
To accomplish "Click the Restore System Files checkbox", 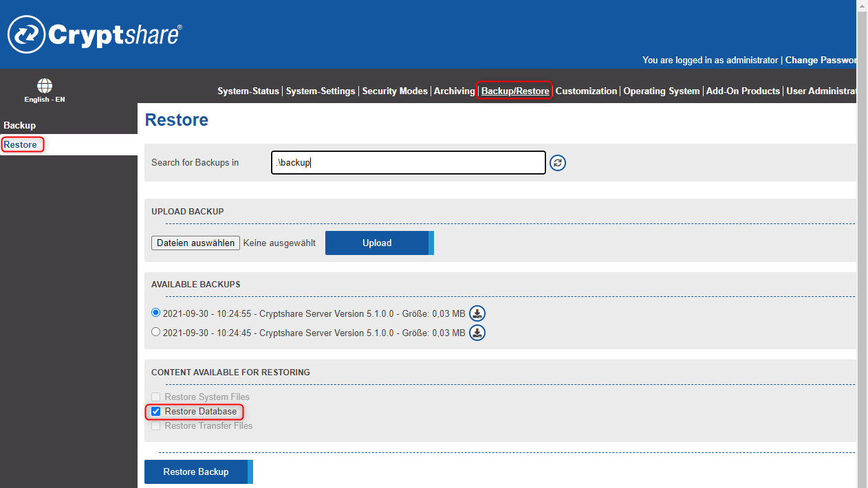I will point(156,397).
